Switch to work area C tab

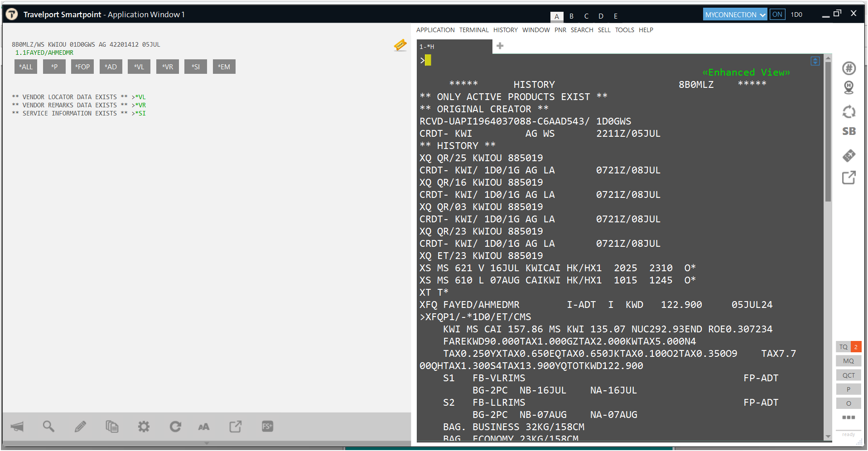click(586, 16)
